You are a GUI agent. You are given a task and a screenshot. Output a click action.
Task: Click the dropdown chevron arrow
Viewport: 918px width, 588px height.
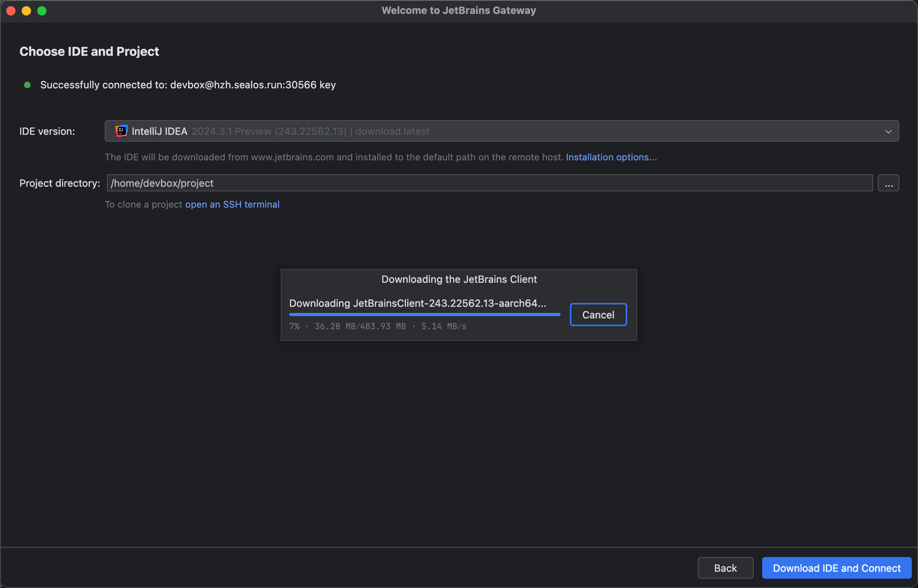[x=888, y=131]
